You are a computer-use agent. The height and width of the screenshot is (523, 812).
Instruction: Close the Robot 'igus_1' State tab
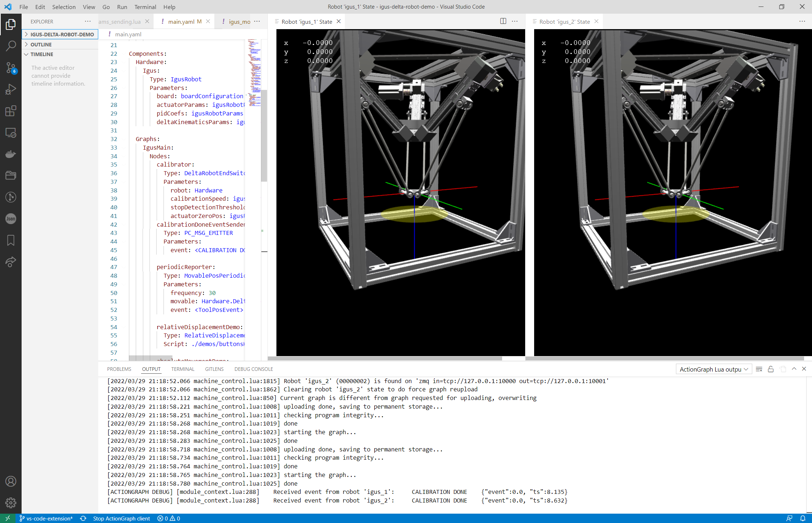pyautogui.click(x=339, y=21)
